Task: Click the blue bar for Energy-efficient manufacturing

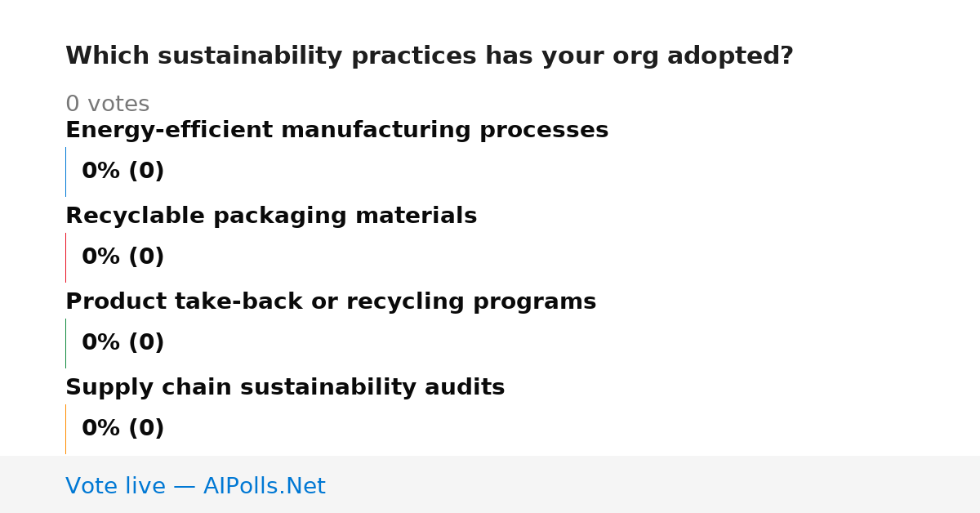Action: point(65,172)
